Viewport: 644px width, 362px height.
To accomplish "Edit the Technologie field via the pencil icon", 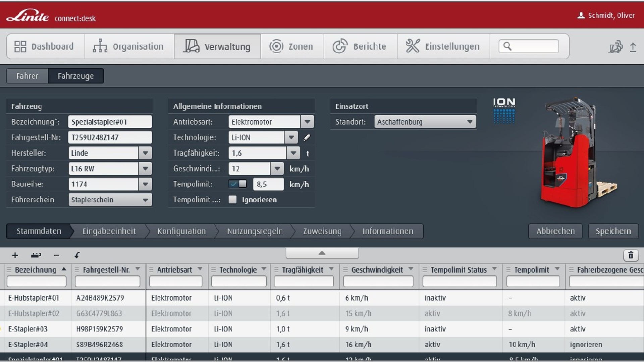I will pos(307,137).
